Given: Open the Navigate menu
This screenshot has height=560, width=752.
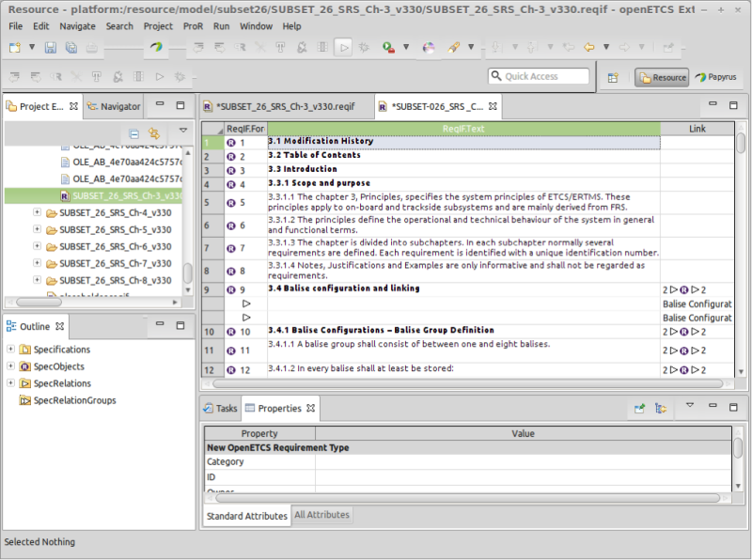Looking at the screenshot, I should pos(77,26).
